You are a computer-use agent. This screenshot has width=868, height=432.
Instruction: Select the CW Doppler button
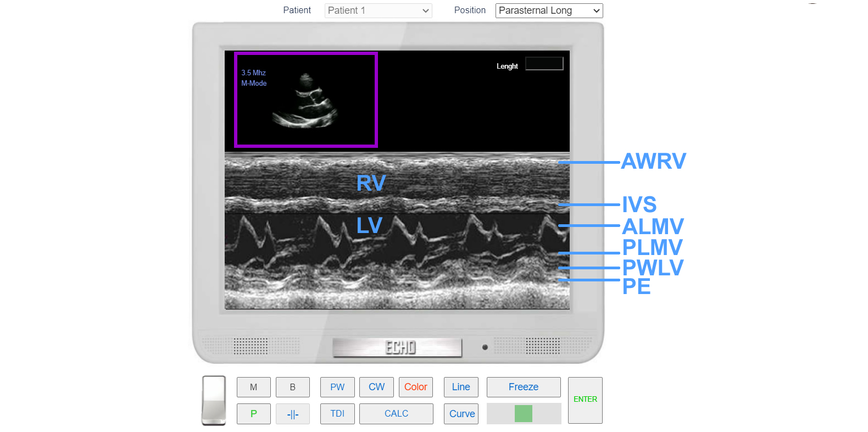377,387
